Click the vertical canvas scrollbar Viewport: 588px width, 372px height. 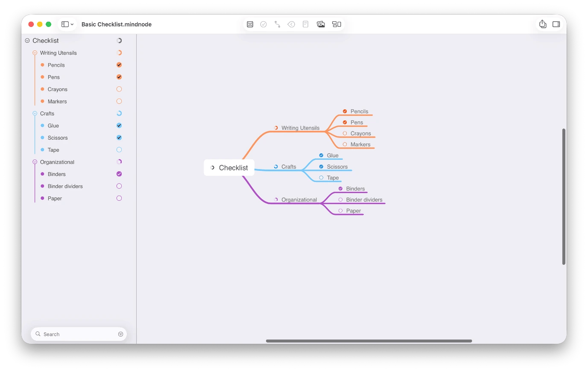pos(564,196)
